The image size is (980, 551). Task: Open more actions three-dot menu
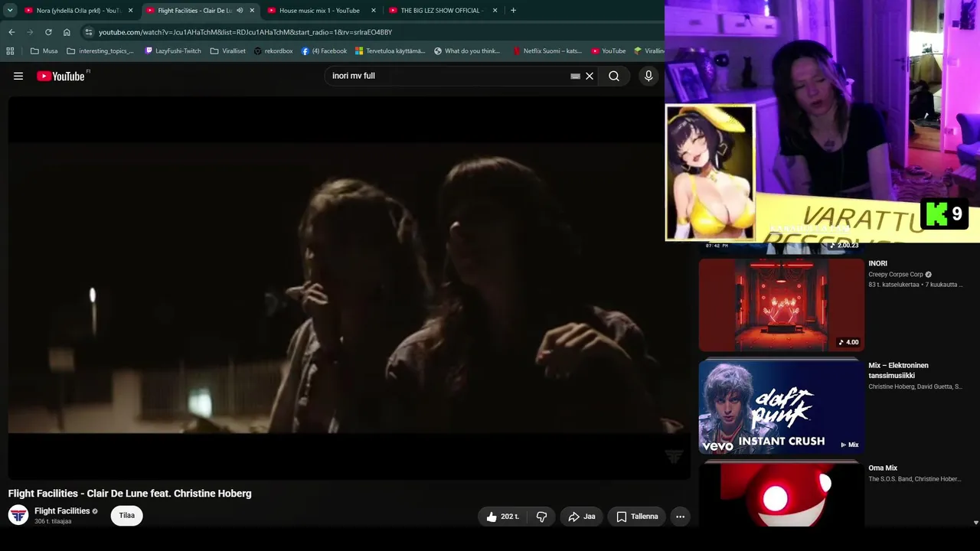click(x=680, y=517)
